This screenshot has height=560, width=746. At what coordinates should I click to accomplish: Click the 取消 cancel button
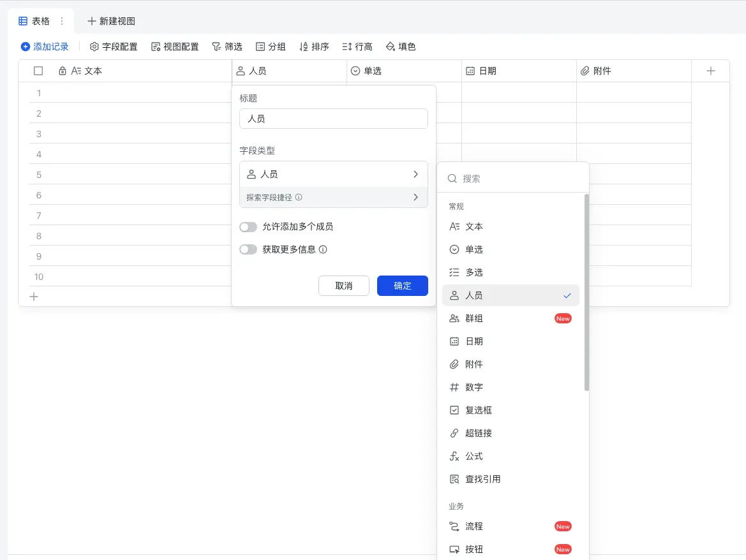(343, 286)
